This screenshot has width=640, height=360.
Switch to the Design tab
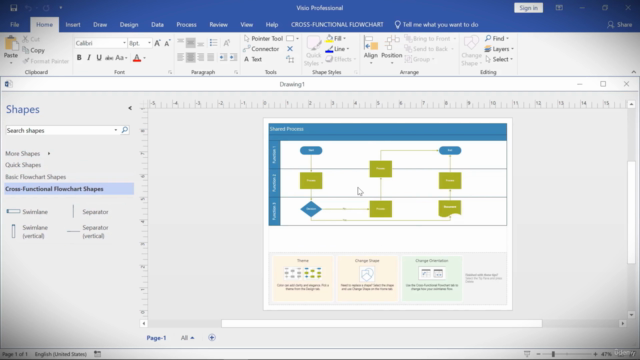(129, 24)
